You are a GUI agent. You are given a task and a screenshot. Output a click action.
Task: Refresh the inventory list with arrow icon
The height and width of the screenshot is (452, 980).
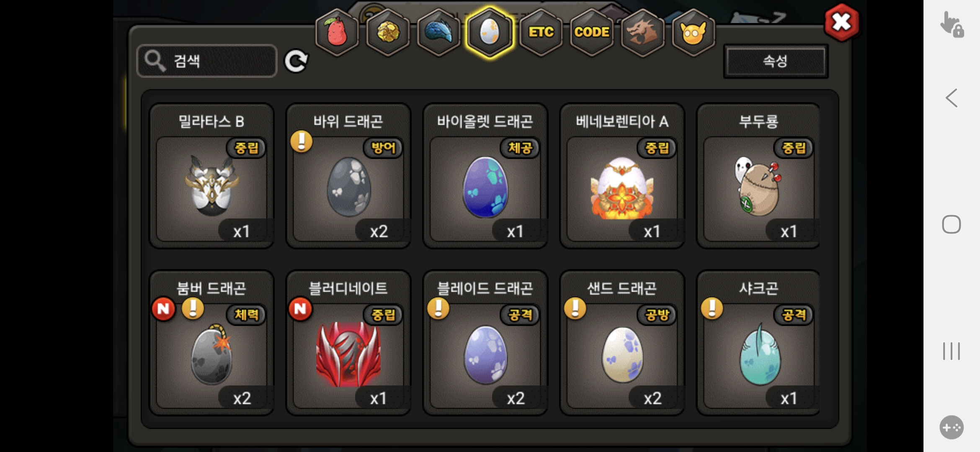[296, 61]
